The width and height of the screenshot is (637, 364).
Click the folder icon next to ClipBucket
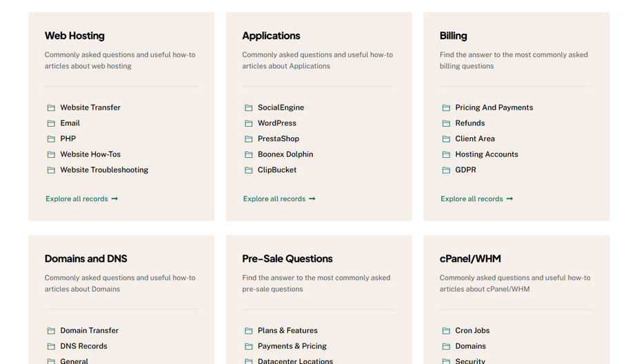point(248,170)
